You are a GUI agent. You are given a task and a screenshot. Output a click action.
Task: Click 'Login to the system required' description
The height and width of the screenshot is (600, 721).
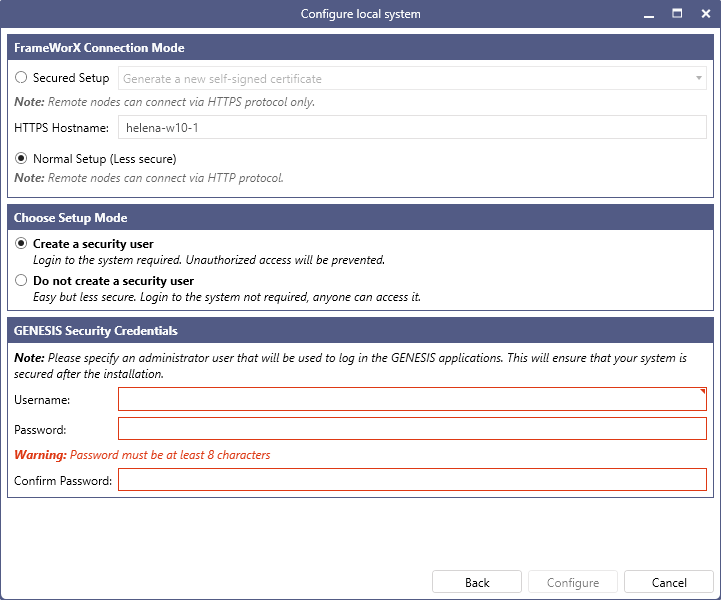[209, 260]
